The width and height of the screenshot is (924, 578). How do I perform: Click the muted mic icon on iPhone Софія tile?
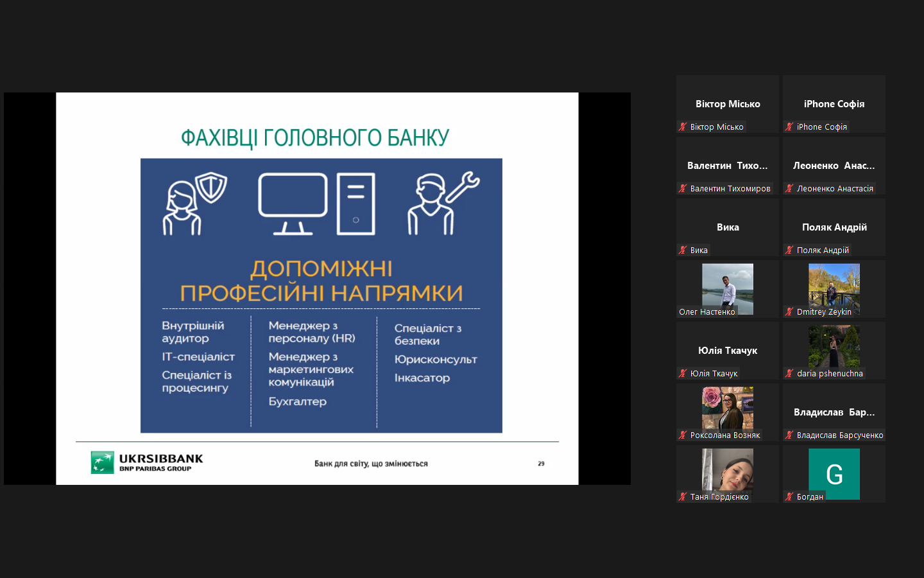coord(789,127)
